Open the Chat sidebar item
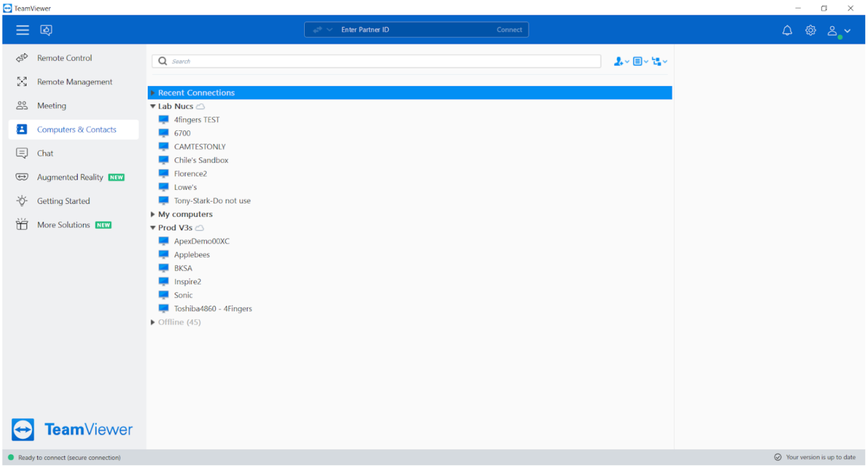868x467 pixels. click(45, 154)
